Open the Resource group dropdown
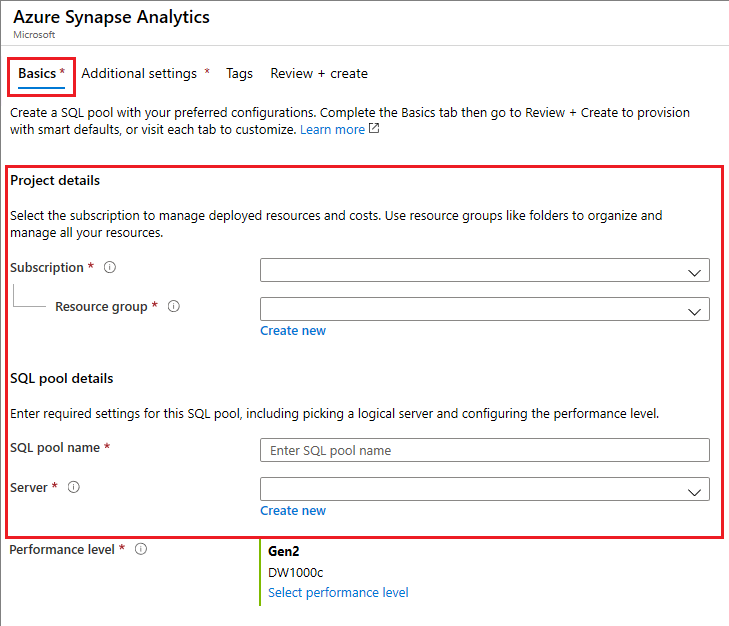 click(485, 309)
